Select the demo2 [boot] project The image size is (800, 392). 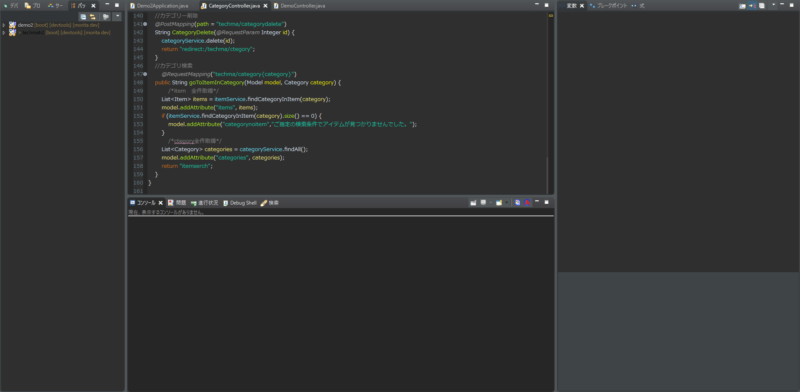point(54,25)
